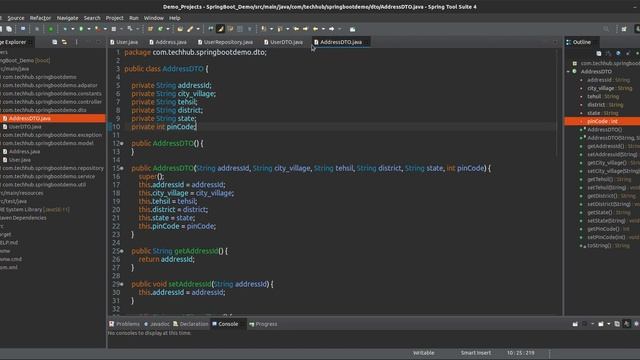Click the Pin Editor toolbar icon

click(352, 29)
